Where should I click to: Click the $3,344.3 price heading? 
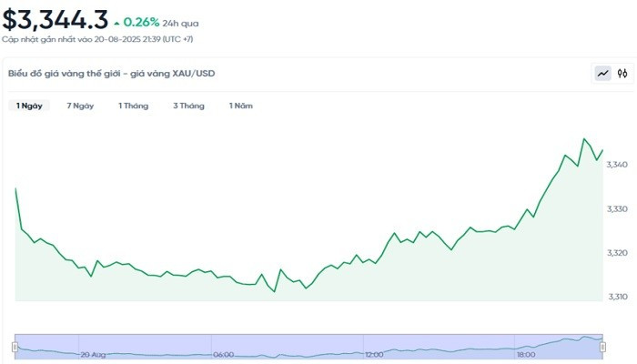(55, 19)
